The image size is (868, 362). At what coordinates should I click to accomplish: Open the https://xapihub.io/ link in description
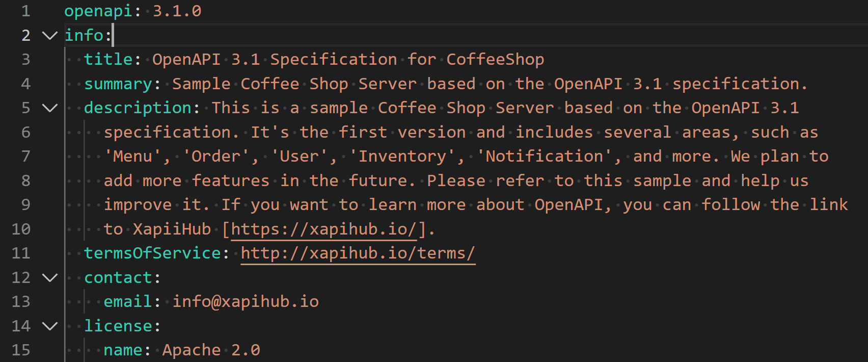pyautogui.click(x=324, y=229)
